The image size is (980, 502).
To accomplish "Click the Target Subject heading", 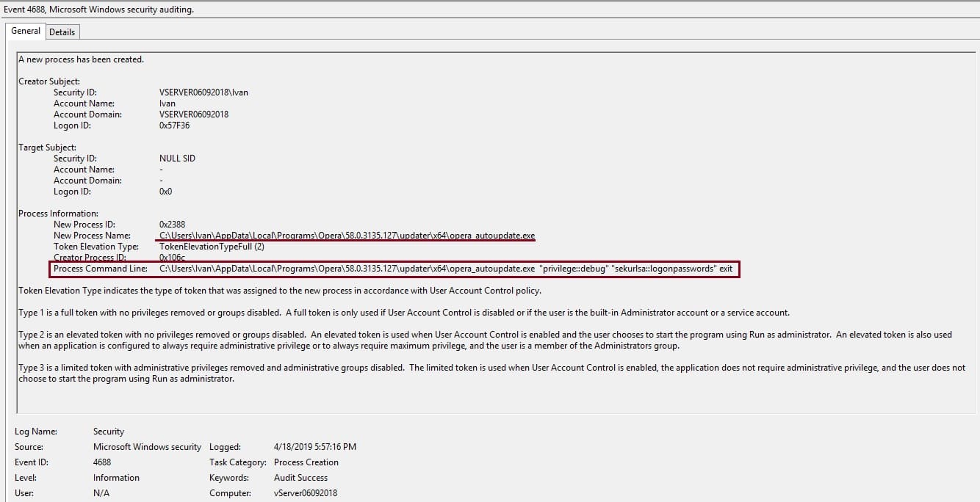I will tap(47, 148).
